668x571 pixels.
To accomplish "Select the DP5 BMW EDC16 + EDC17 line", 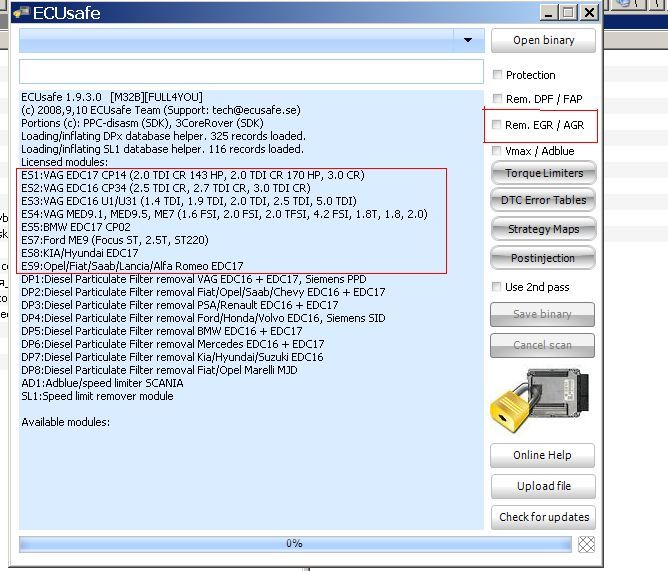I will tap(162, 331).
